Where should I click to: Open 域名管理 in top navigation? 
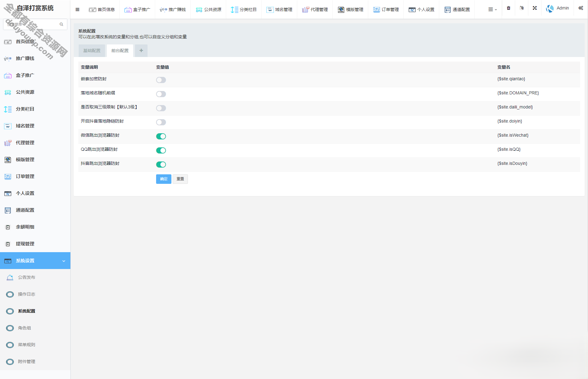(x=279, y=9)
